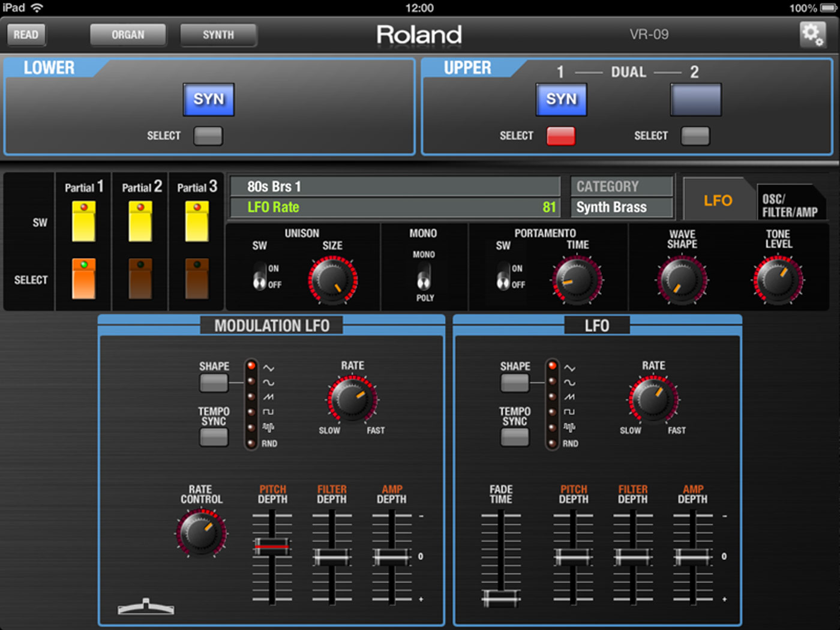840x630 pixels.
Task: Open settings with the gear icon
Action: pos(812,34)
